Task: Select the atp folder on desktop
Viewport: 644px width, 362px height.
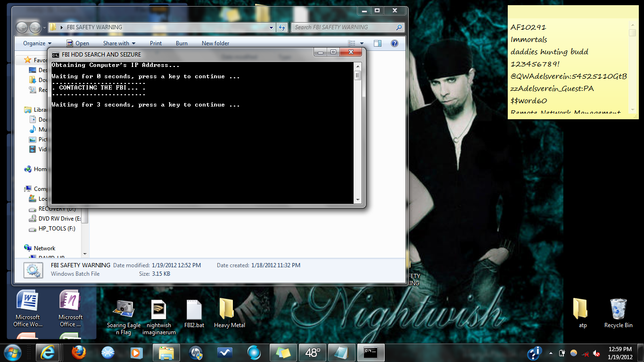Action: click(x=583, y=313)
